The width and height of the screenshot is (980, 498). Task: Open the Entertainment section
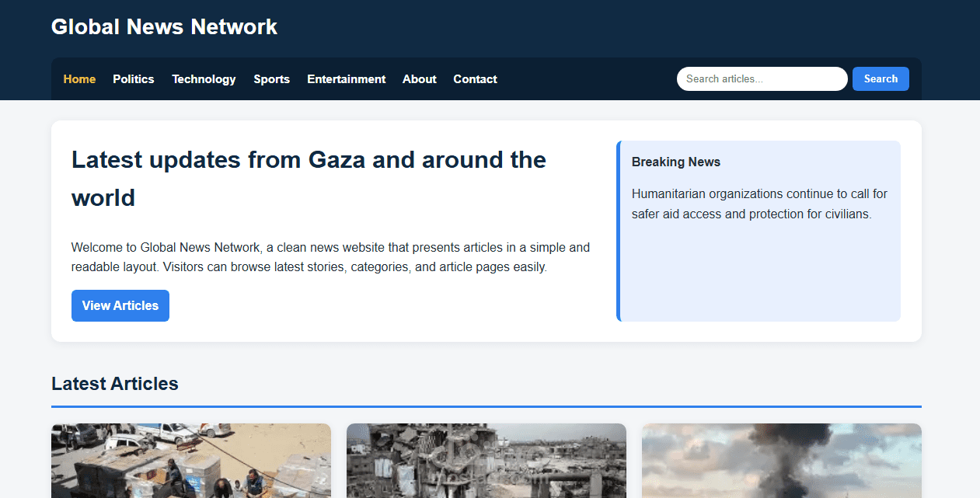pyautogui.click(x=347, y=79)
